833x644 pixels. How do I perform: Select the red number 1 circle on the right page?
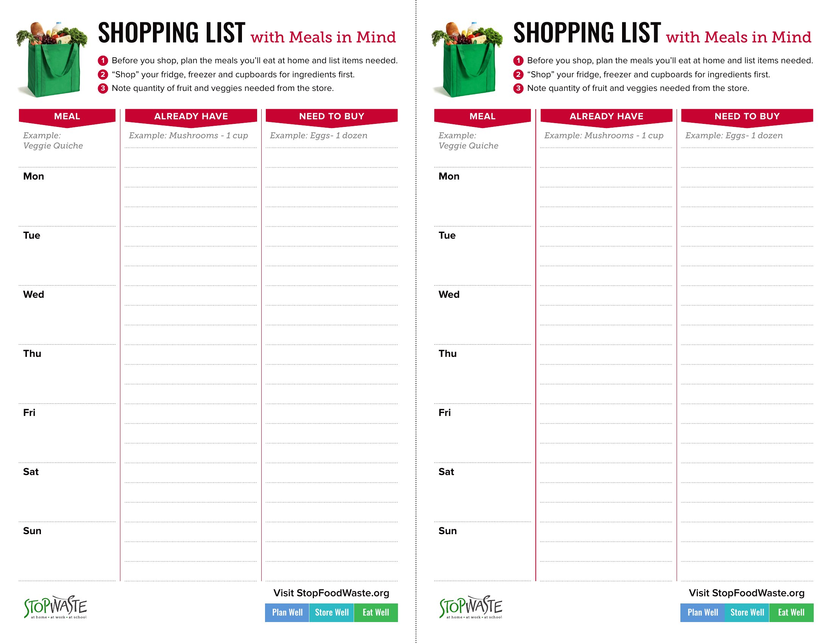click(518, 61)
